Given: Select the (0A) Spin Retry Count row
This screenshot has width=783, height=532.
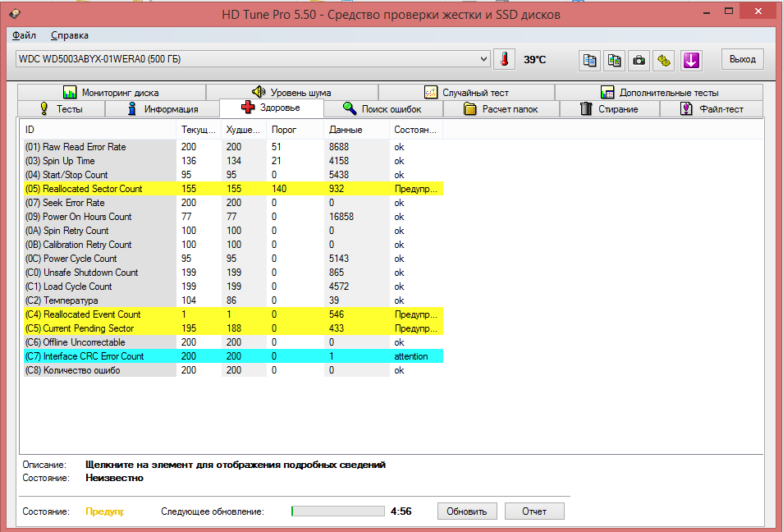Looking at the screenshot, I should [x=233, y=231].
